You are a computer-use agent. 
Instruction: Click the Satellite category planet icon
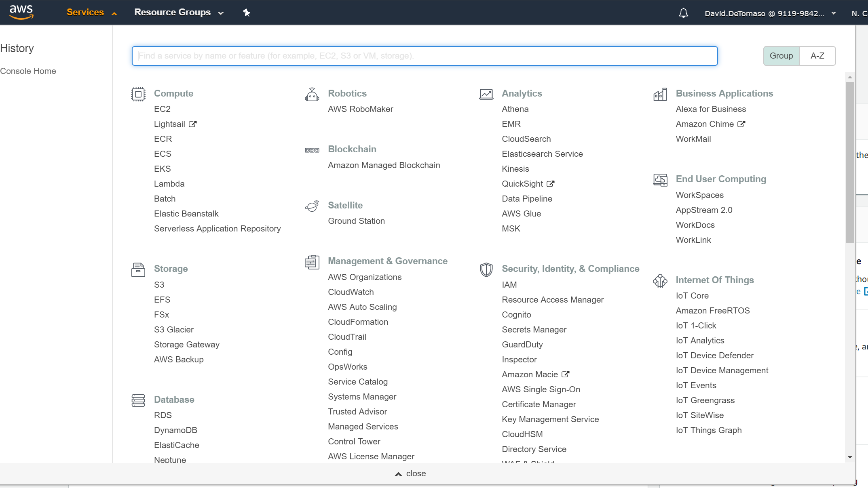pyautogui.click(x=312, y=206)
